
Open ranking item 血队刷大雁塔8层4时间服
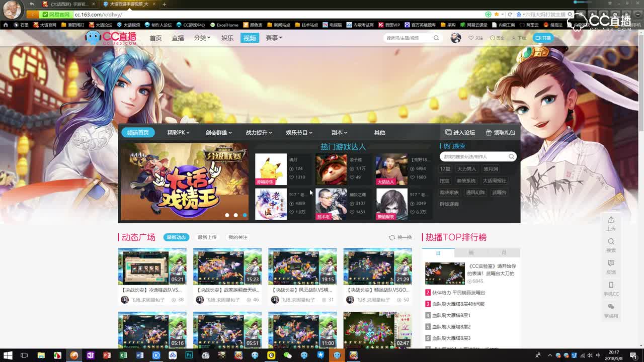click(458, 304)
